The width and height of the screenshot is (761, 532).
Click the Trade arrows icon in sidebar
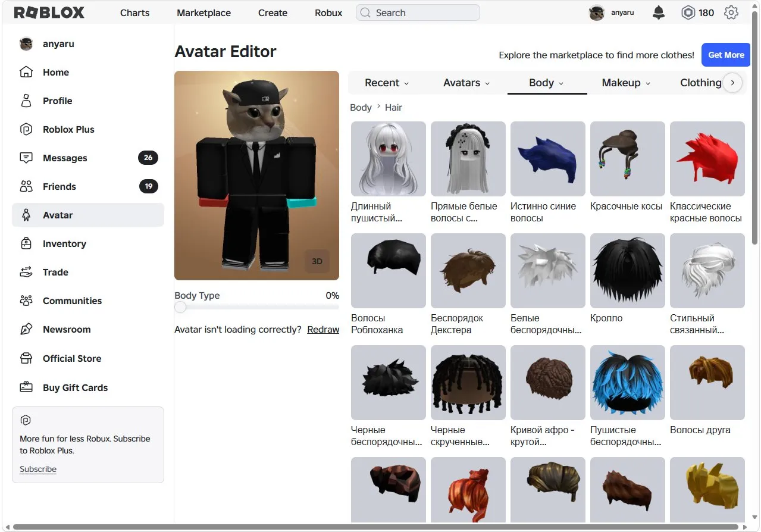(x=26, y=272)
